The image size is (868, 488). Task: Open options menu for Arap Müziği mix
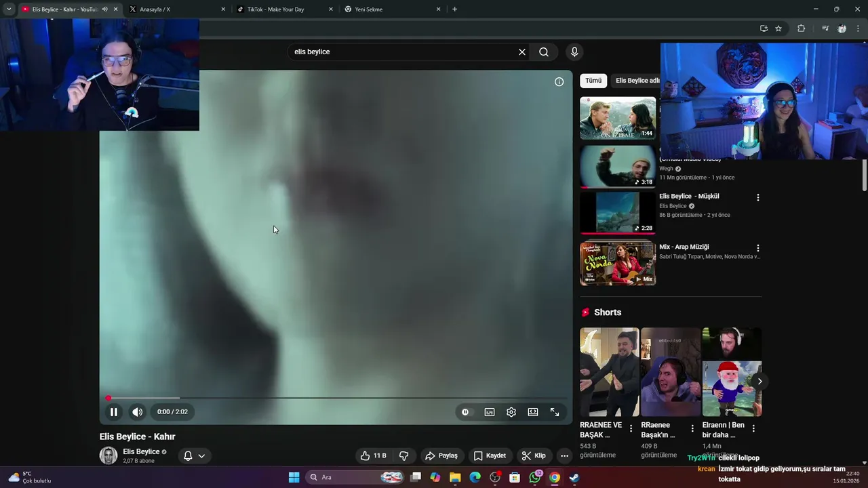click(x=757, y=248)
